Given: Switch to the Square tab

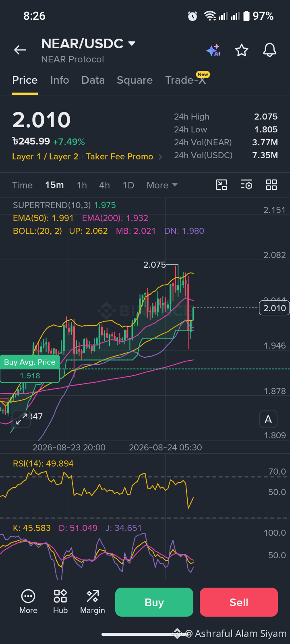Looking at the screenshot, I should [135, 80].
